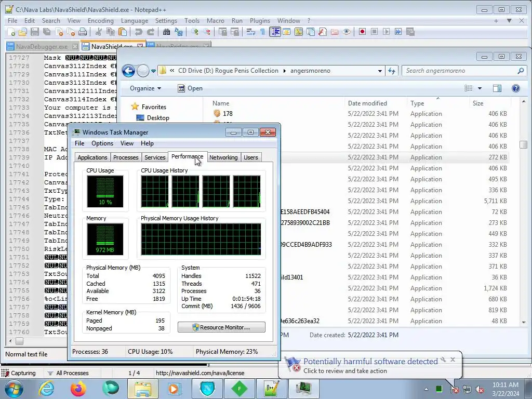
Task: Open the Organize dropdown in Explorer
Action: coord(145,88)
